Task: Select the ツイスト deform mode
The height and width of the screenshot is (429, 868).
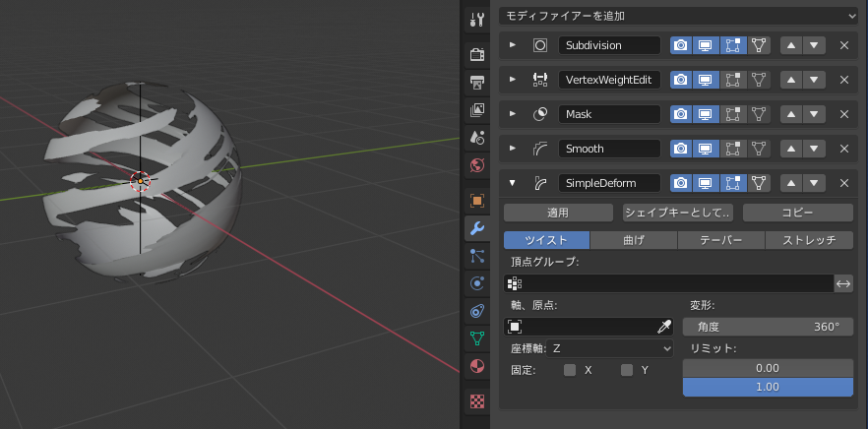Action: click(546, 240)
